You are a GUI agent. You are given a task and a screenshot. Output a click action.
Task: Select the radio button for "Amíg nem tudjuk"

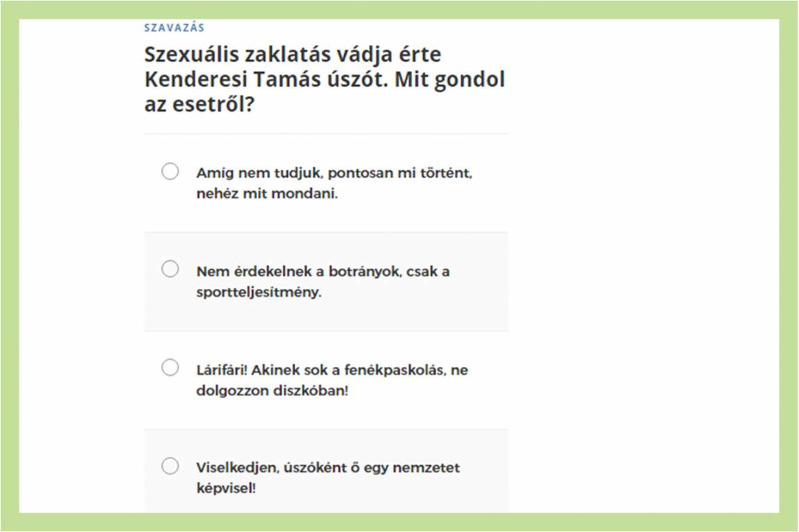point(170,172)
